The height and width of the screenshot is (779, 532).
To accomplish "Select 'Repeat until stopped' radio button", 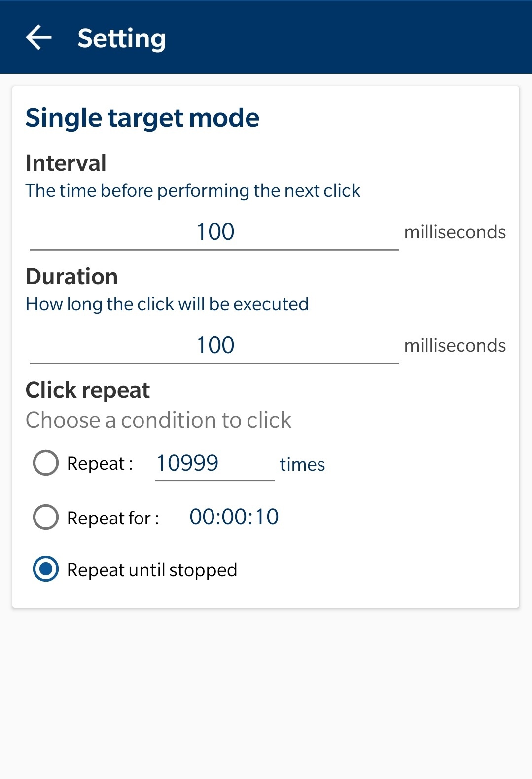I will coord(46,569).
